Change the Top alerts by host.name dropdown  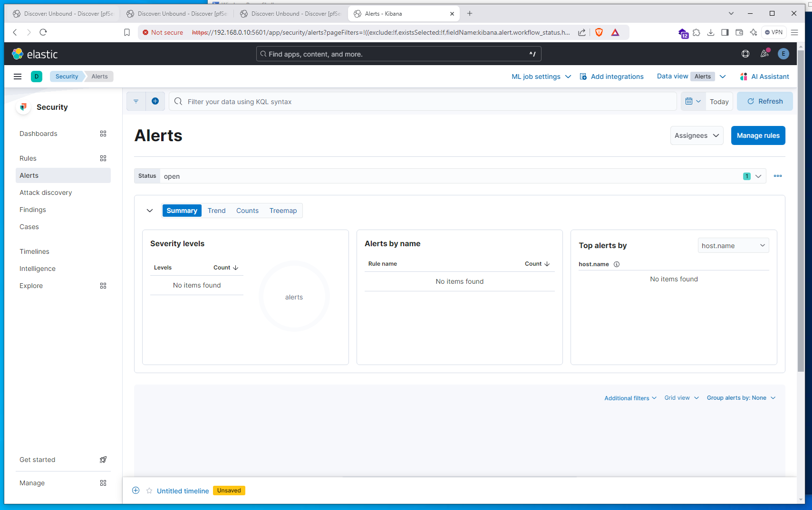[734, 245]
